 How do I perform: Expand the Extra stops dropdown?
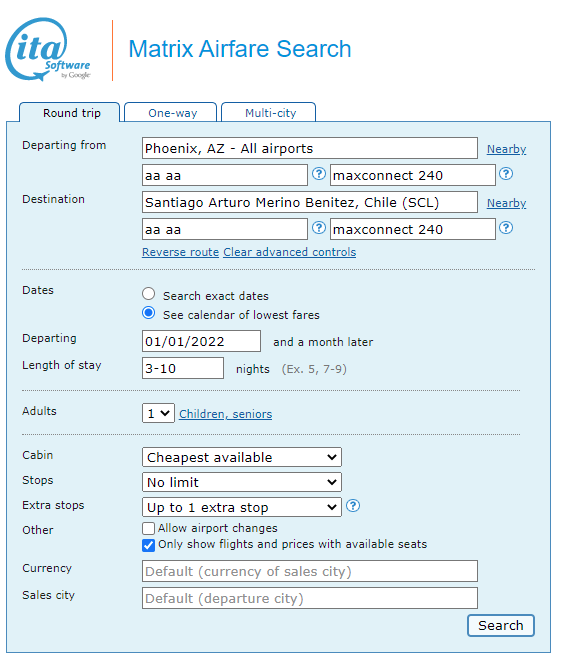242,507
